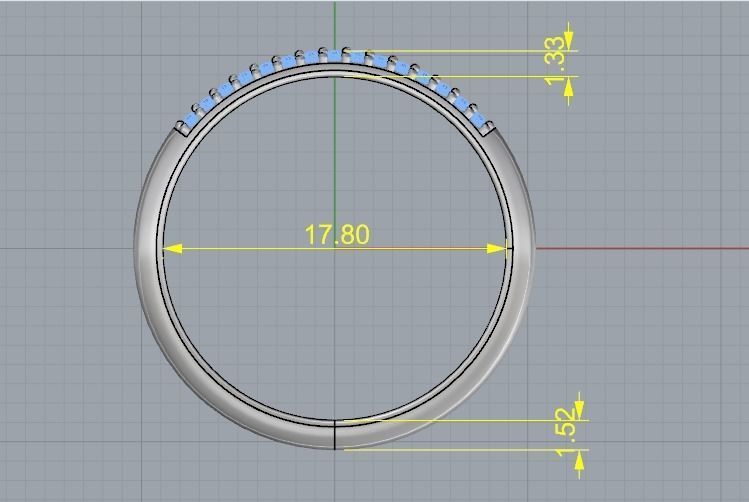This screenshot has width=749, height=502.
Task: Select the 17.80 inner diameter dimension text
Action: (337, 235)
